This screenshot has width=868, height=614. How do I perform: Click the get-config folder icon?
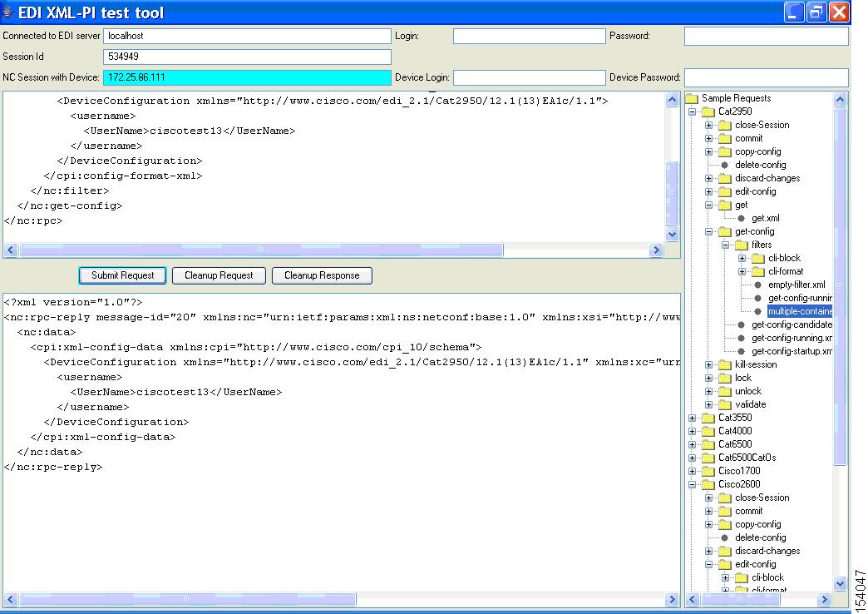click(725, 231)
